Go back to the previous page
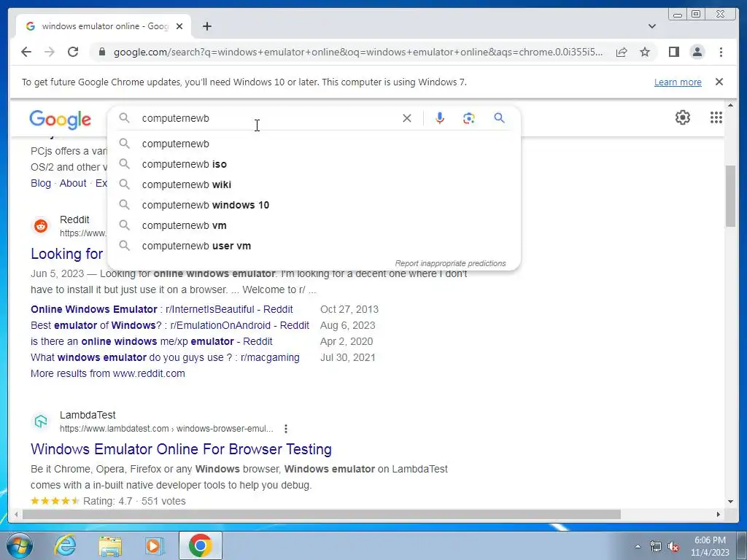This screenshot has width=747, height=560. pos(26,52)
